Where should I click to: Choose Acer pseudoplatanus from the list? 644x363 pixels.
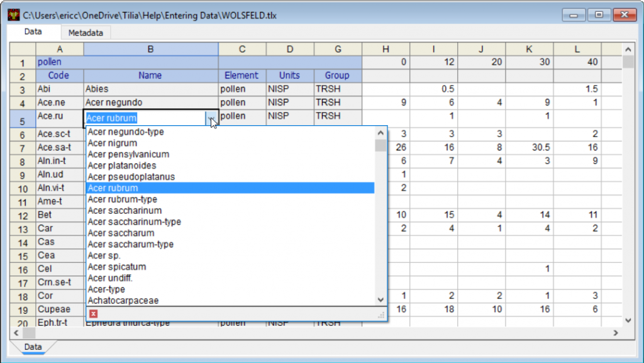[x=230, y=177]
